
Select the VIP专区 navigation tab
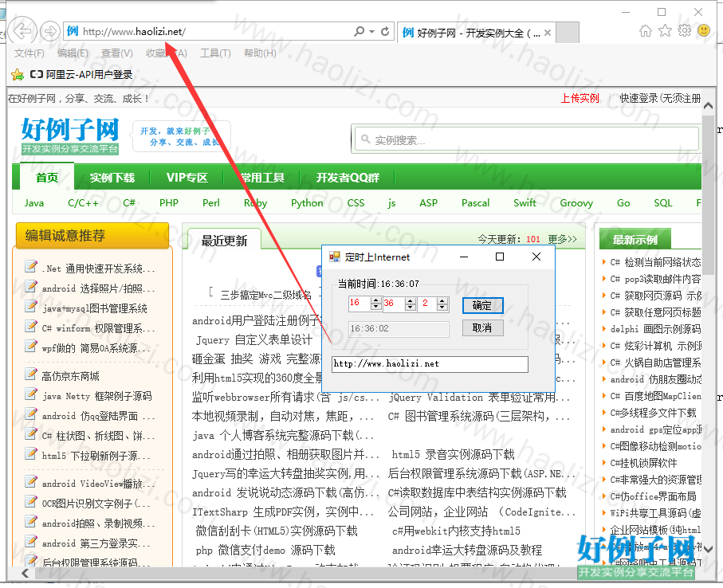187,178
